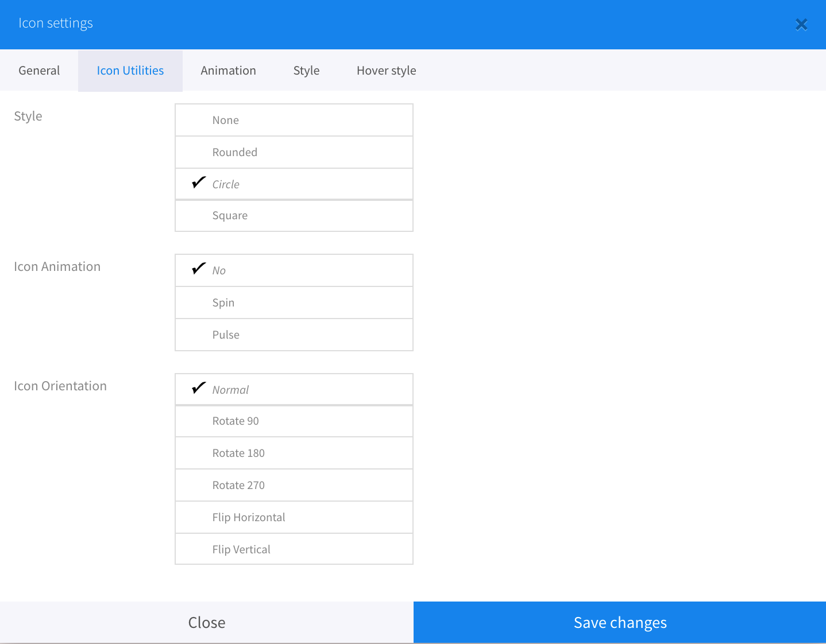The height and width of the screenshot is (644, 826).
Task: Choose Rotate 90 orientation
Action: click(x=294, y=421)
